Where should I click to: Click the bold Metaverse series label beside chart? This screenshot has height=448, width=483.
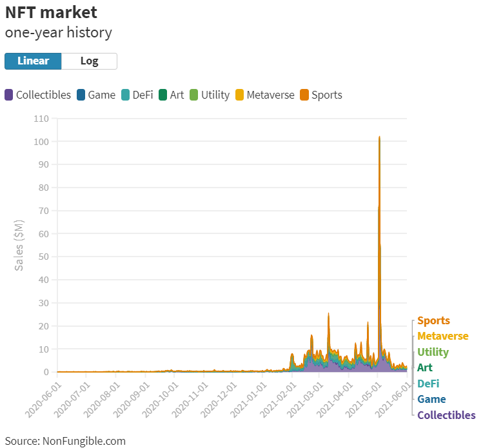click(442, 336)
